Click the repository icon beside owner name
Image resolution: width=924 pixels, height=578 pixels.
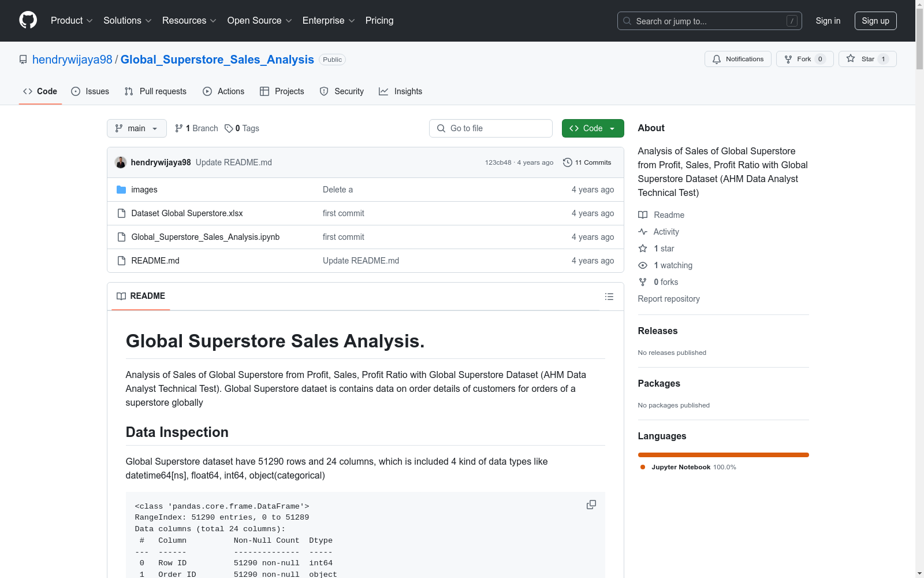[23, 60]
